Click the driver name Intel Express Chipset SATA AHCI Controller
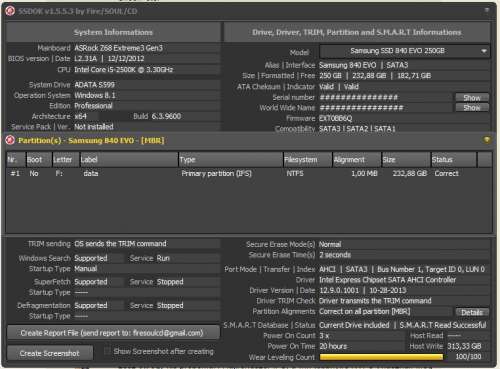Viewport: 500px width, 369px height. [x=387, y=280]
